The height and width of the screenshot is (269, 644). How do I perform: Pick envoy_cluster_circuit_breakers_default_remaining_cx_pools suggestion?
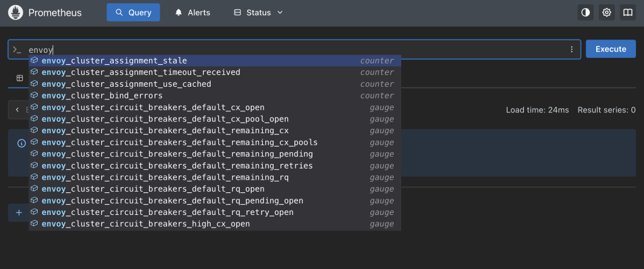pos(215,143)
